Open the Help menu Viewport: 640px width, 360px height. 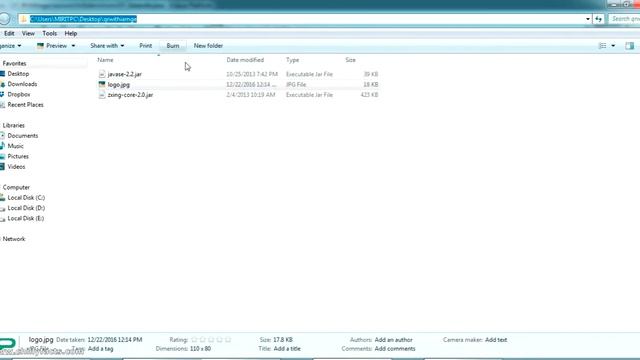pos(71,33)
